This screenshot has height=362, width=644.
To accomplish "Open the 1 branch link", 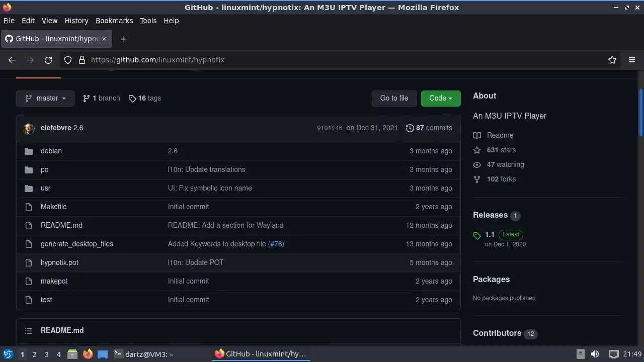I will (x=102, y=98).
